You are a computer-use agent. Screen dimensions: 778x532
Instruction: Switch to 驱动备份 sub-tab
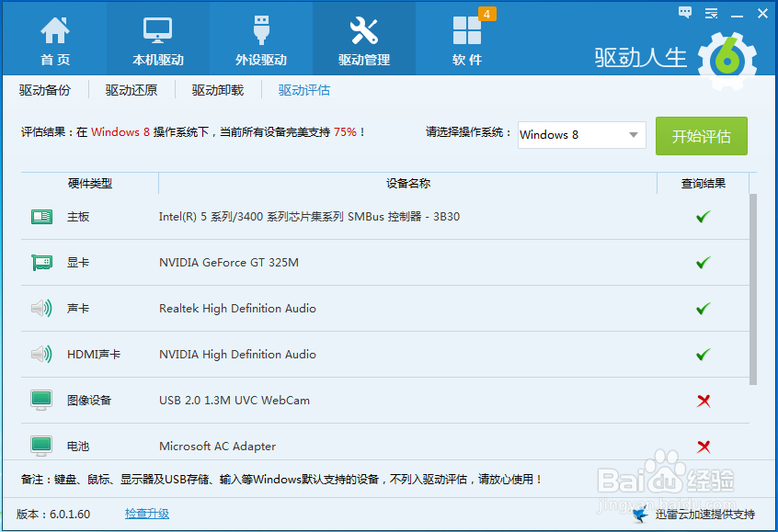[45, 90]
